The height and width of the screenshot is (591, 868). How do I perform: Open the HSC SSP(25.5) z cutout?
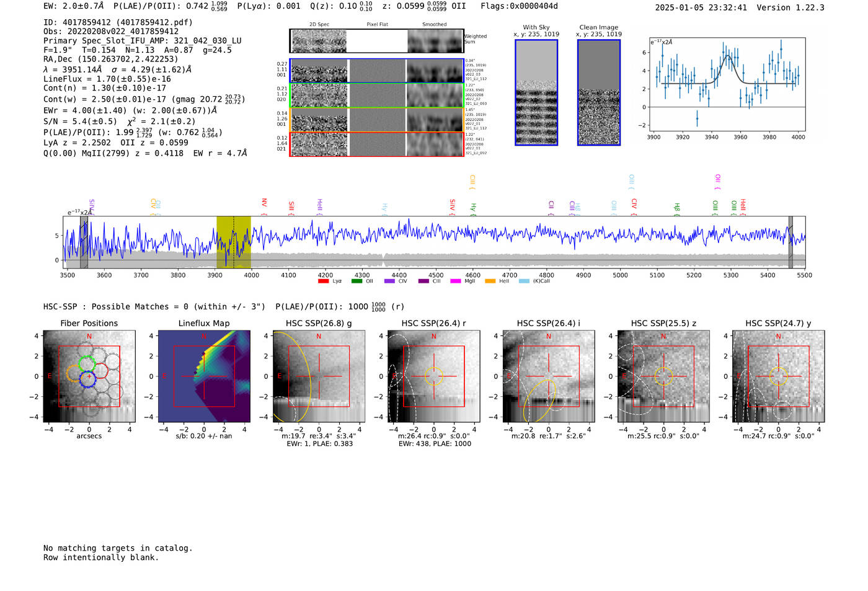tap(663, 376)
